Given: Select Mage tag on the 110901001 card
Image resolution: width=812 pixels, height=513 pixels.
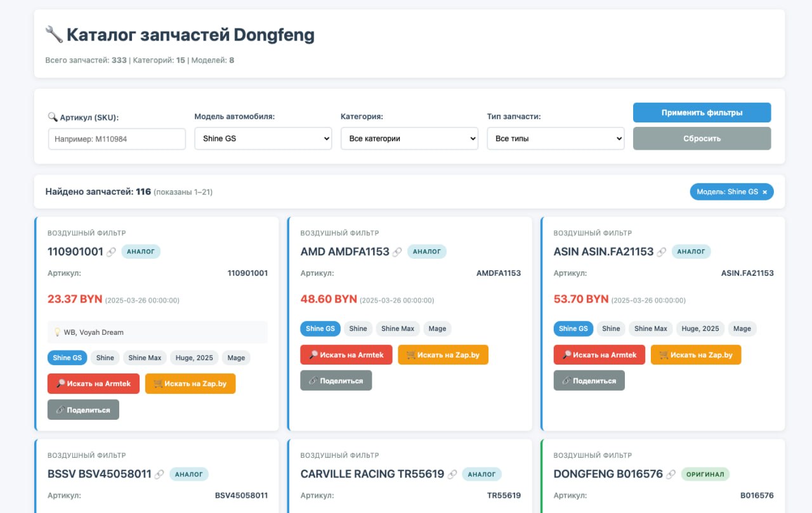Looking at the screenshot, I should (x=236, y=358).
